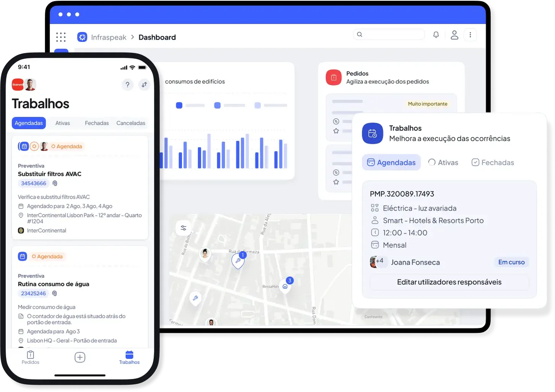Open Trabalhos in the bottom navigation
The width and height of the screenshot is (555, 392).
click(129, 357)
